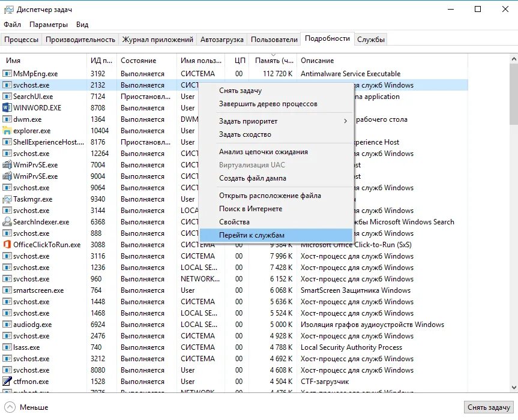Click the SearchIndexer.exe magnifier icon
518x420 pixels.
click(x=7, y=221)
